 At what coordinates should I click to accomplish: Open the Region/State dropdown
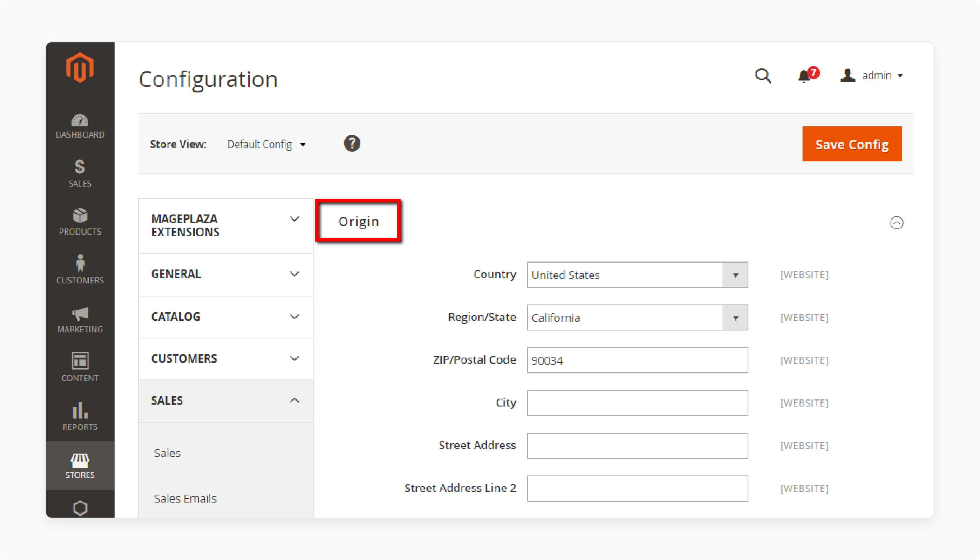click(637, 318)
